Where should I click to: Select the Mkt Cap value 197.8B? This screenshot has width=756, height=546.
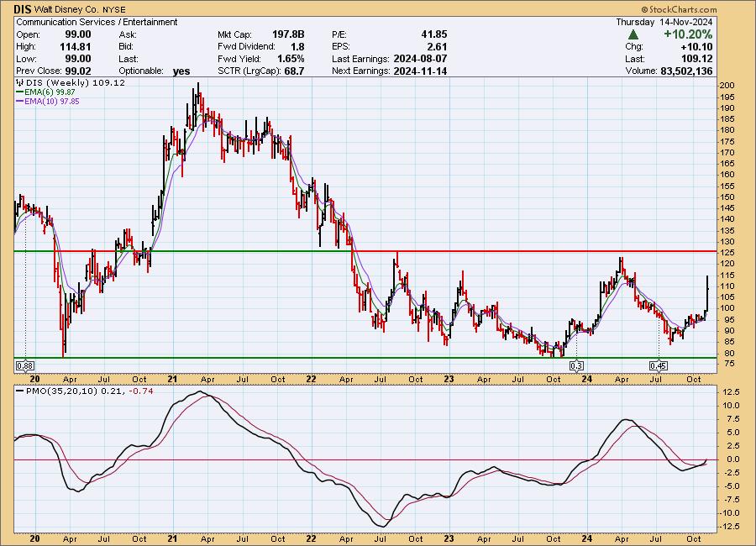288,34
